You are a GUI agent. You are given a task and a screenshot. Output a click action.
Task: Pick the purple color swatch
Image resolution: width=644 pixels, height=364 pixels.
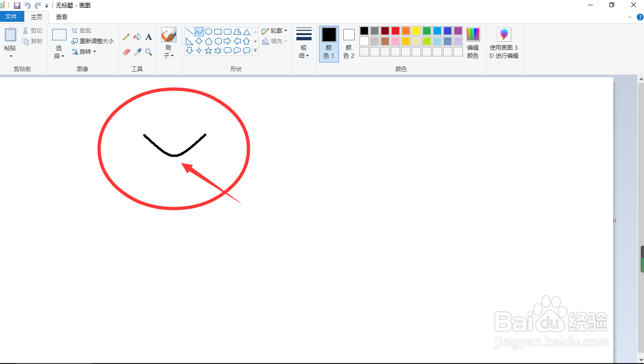click(x=458, y=31)
